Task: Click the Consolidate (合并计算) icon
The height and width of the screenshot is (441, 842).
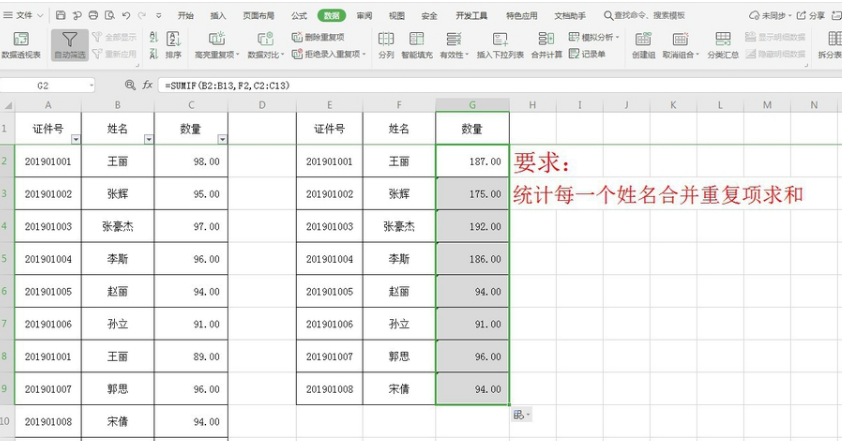Action: coord(546,39)
